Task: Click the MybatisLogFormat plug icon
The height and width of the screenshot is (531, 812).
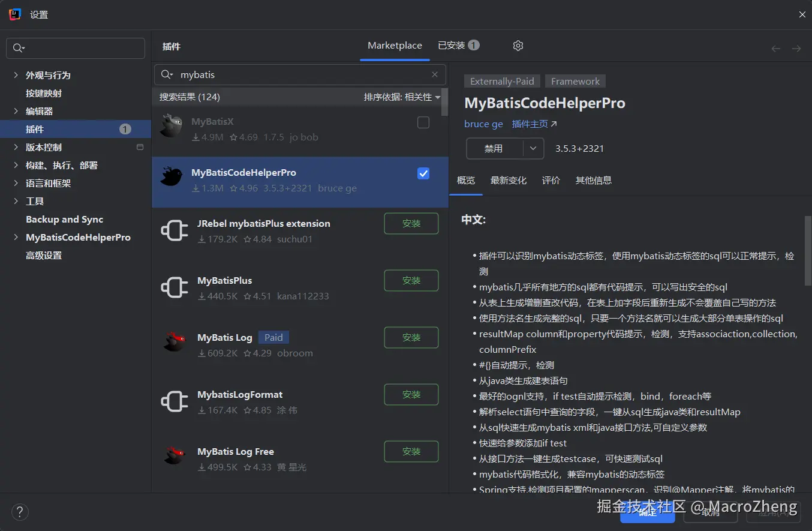Action: click(175, 402)
